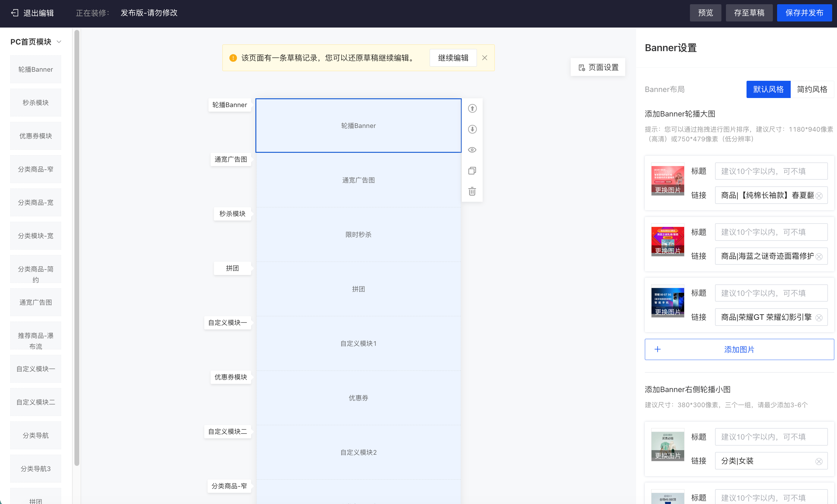Click 退出编辑 text link
The width and height of the screenshot is (837, 504).
tap(38, 13)
